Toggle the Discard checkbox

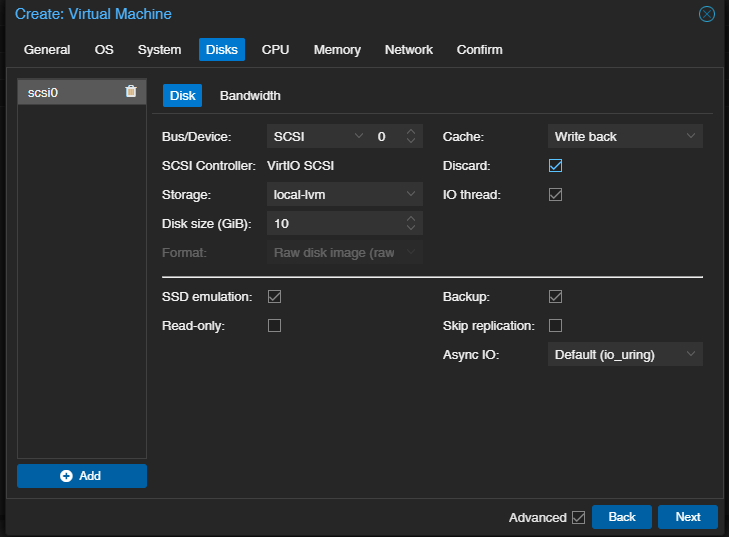pos(555,166)
